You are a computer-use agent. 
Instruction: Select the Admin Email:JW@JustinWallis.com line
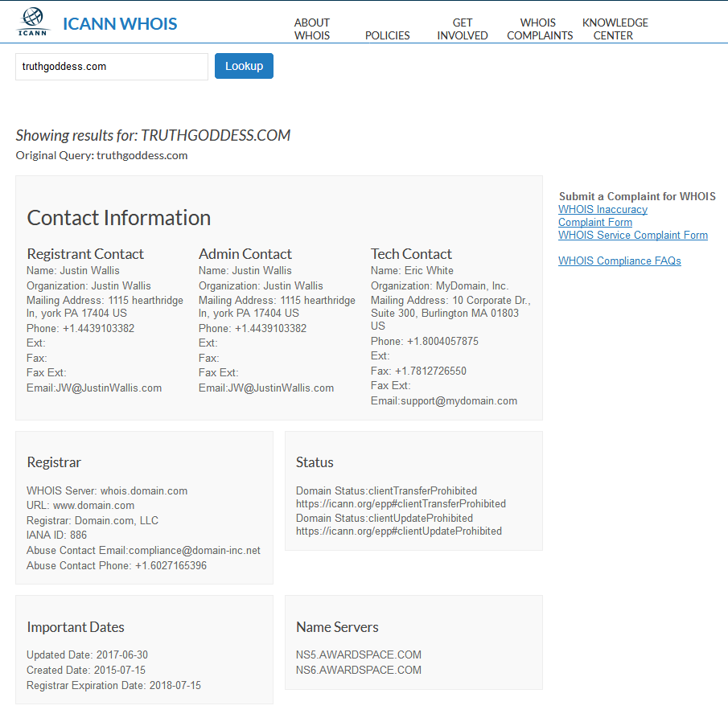266,388
